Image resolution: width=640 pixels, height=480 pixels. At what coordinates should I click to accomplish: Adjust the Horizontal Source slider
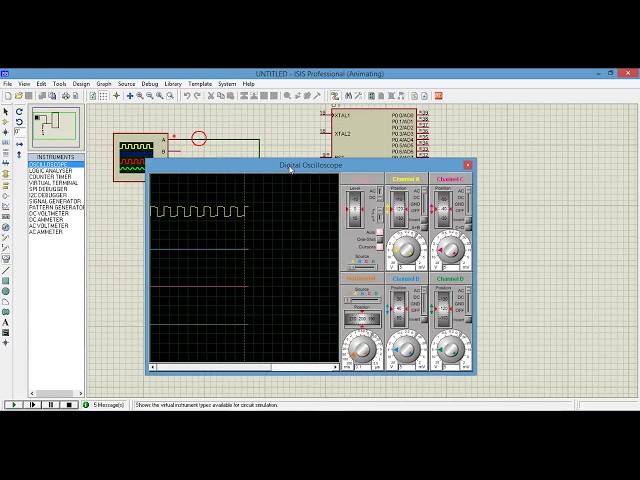[x=362, y=300]
